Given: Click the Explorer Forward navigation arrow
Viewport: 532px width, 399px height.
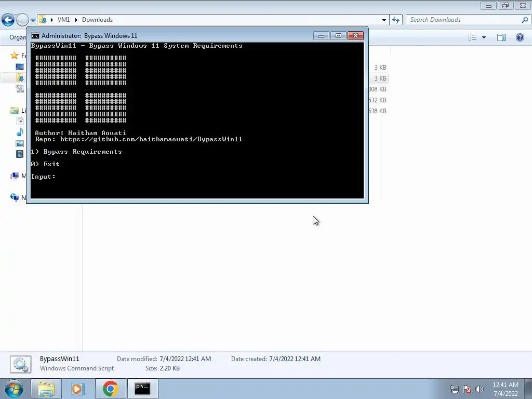Looking at the screenshot, I should (x=22, y=20).
